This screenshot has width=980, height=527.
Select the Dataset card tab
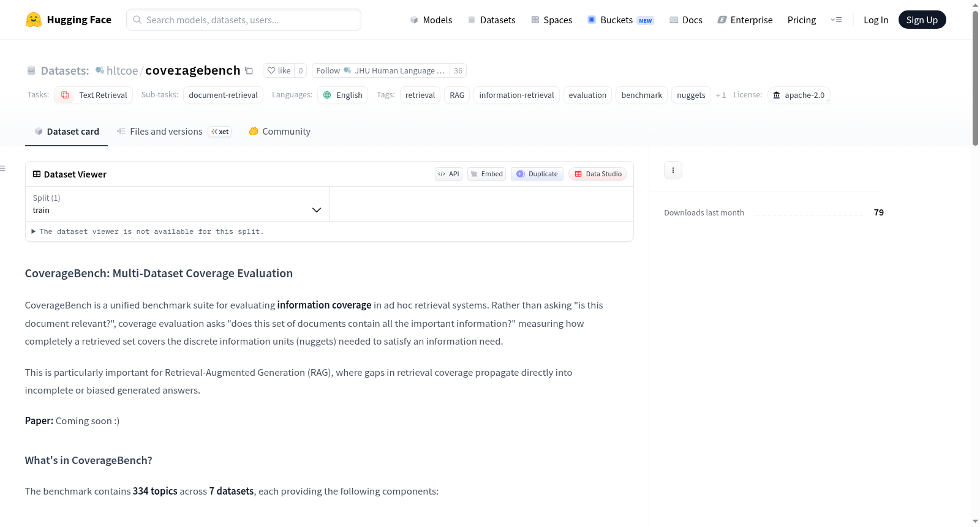coord(66,132)
